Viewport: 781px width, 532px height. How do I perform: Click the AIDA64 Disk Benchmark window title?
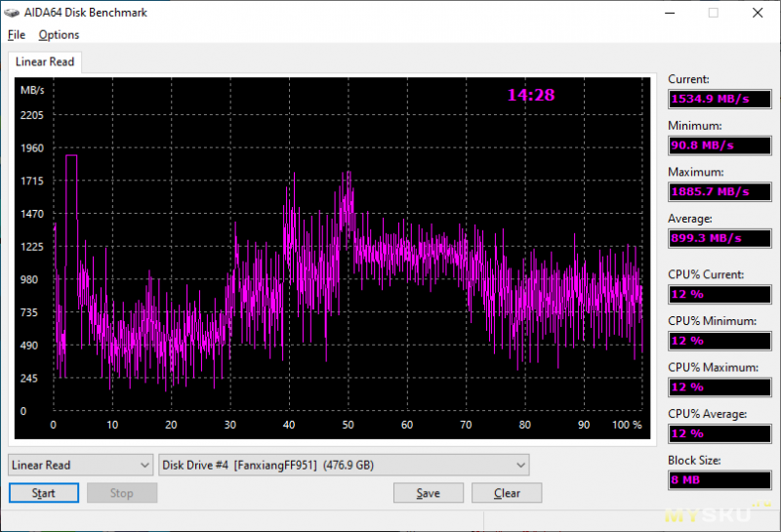[x=86, y=13]
